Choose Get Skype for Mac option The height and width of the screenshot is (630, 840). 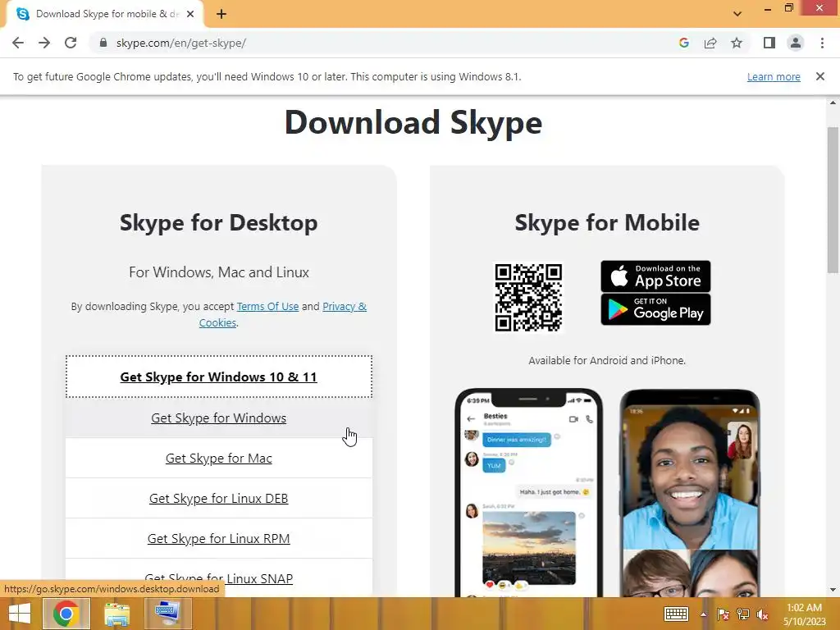pyautogui.click(x=218, y=458)
